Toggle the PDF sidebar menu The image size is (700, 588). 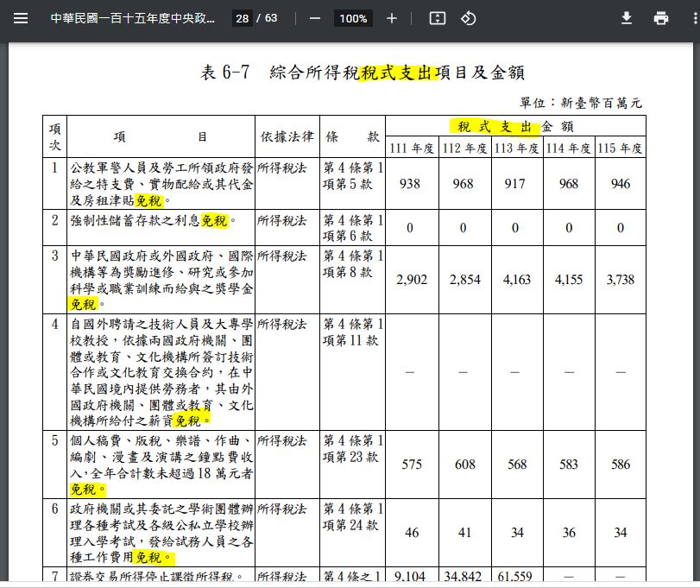point(21,18)
